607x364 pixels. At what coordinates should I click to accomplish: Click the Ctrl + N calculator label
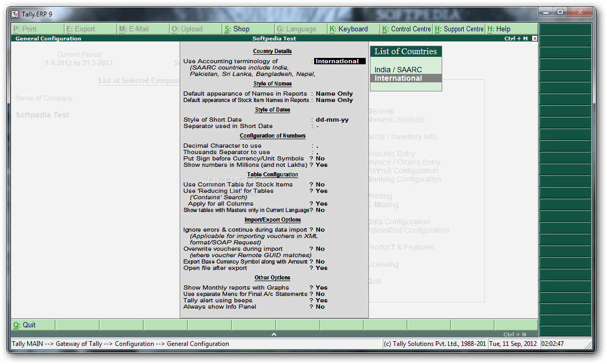click(515, 334)
